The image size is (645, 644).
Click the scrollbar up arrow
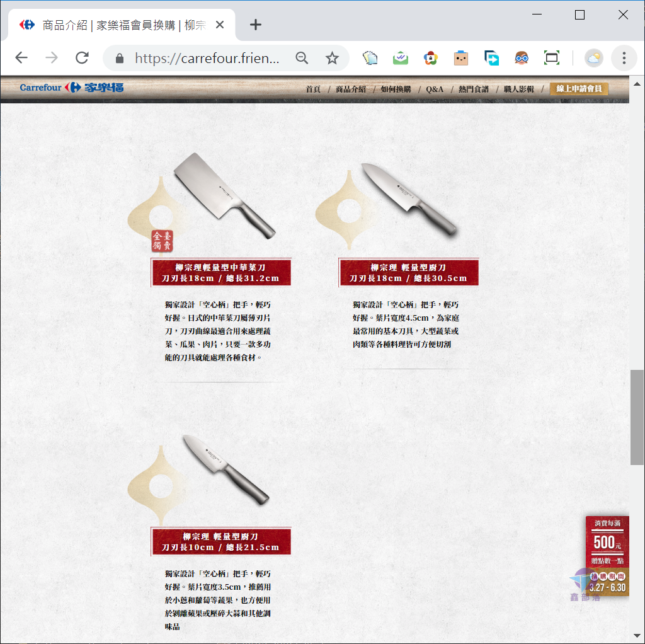(637, 84)
